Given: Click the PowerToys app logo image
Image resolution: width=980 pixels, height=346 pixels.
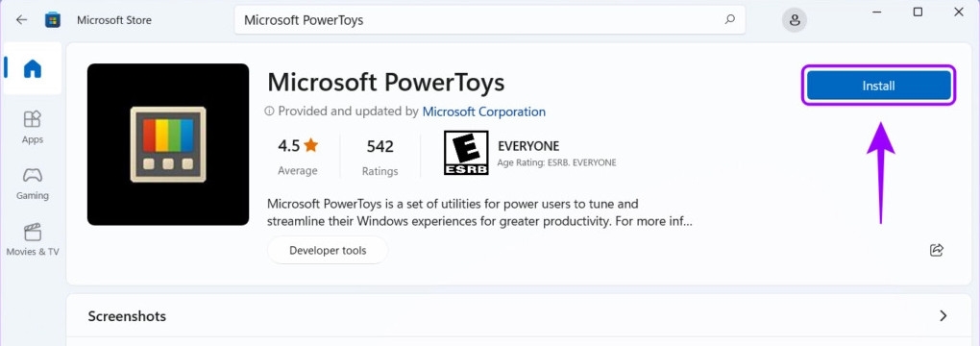Looking at the screenshot, I should pyautogui.click(x=168, y=144).
